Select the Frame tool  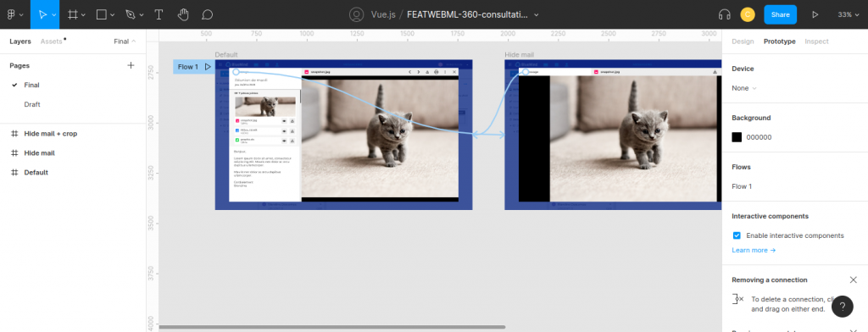point(73,14)
